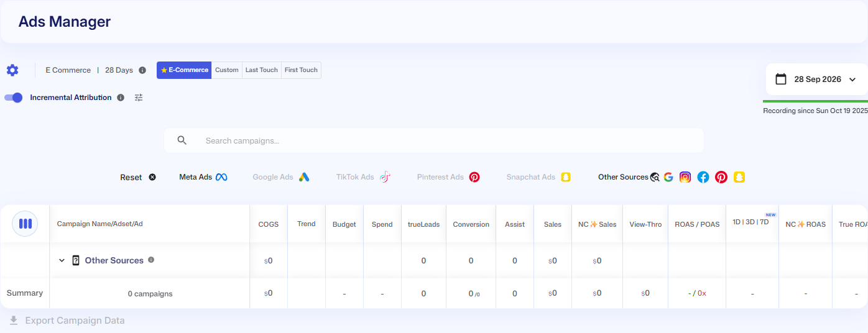The width and height of the screenshot is (868, 333).
Task: Switch to the First Touch tab
Action: [x=301, y=70]
